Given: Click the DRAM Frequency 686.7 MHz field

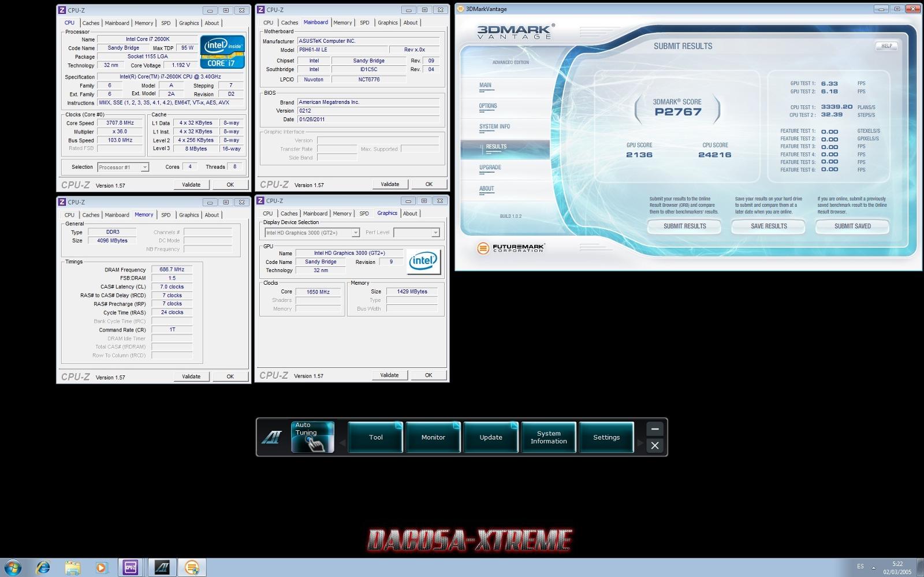Looking at the screenshot, I should (x=172, y=270).
